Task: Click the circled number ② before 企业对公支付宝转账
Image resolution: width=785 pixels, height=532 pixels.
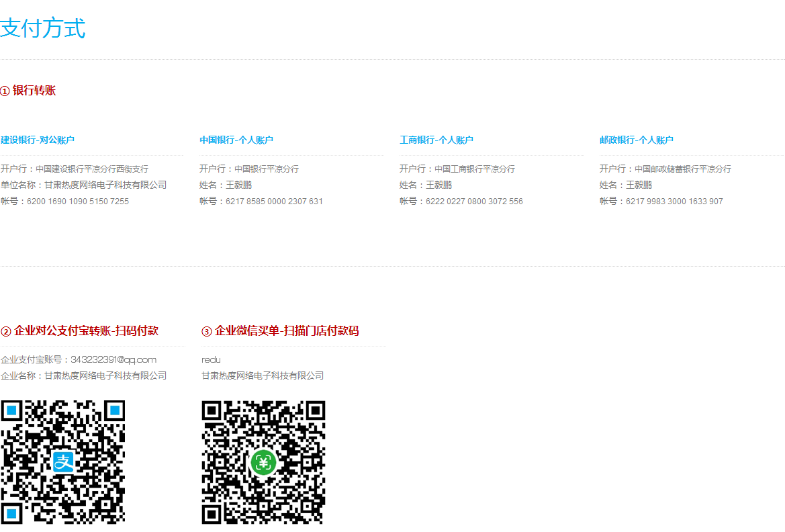Action: 5,331
